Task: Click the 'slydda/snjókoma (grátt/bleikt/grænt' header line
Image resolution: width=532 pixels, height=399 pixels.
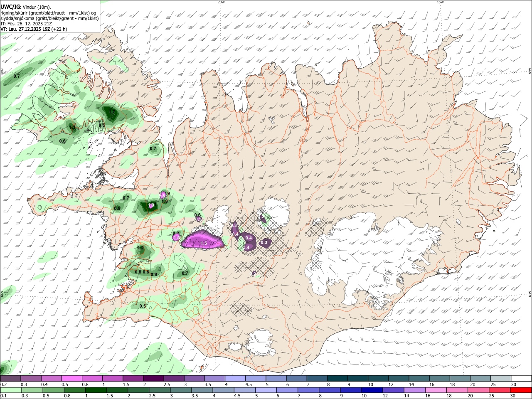Action: pos(49,18)
